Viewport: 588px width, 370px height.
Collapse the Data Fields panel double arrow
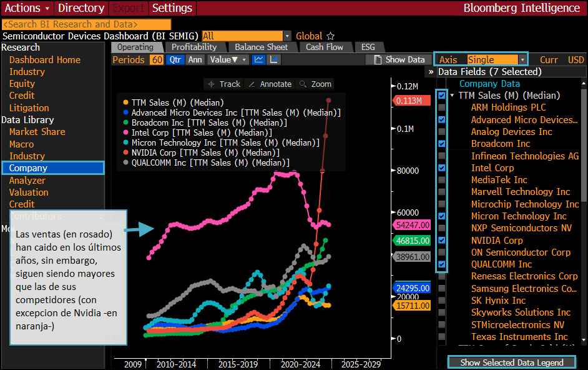pos(431,72)
